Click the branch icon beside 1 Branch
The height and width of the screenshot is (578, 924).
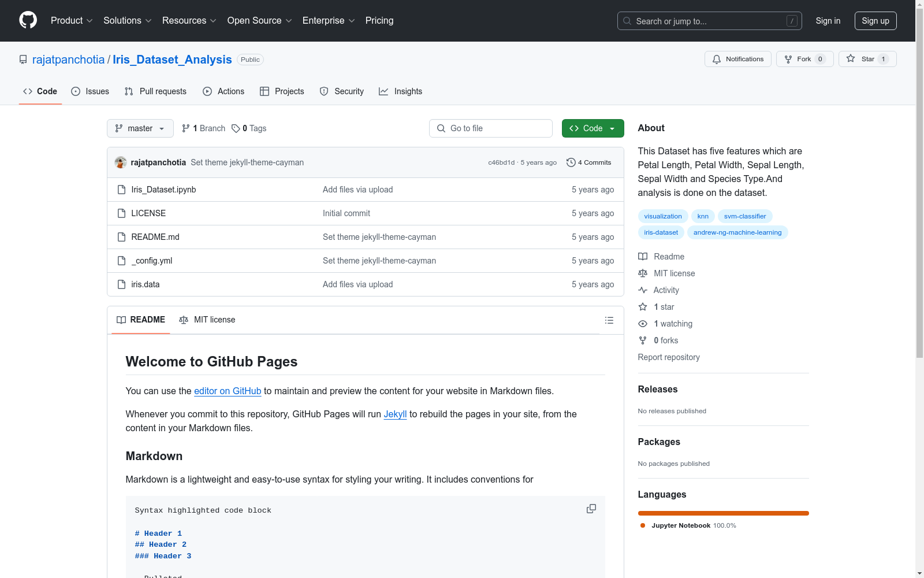click(186, 128)
